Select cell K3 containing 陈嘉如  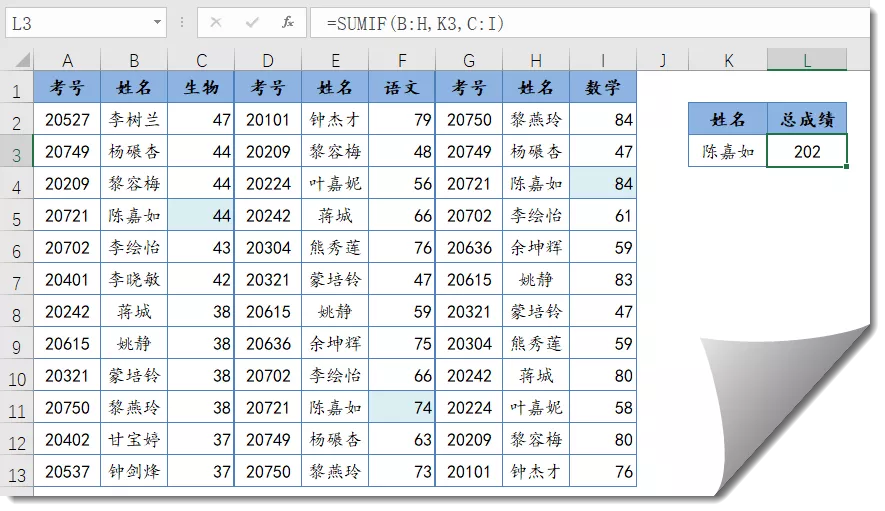click(x=728, y=152)
